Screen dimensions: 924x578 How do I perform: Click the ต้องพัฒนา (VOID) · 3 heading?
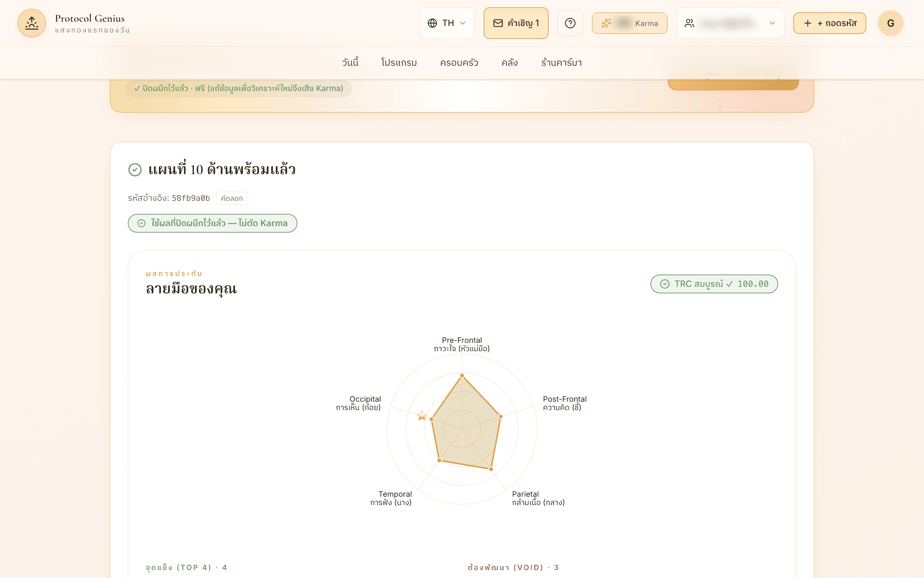point(513,567)
